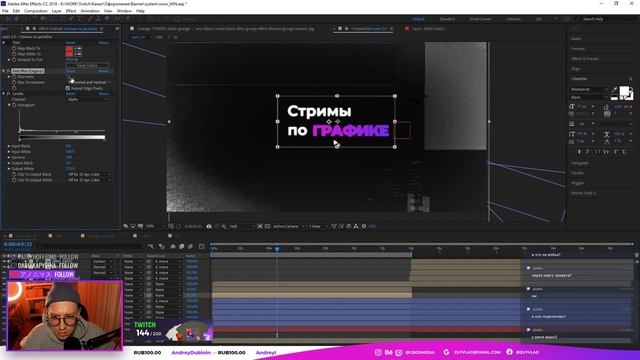Toggle motion blur enable icon in timeline

coord(190,246)
